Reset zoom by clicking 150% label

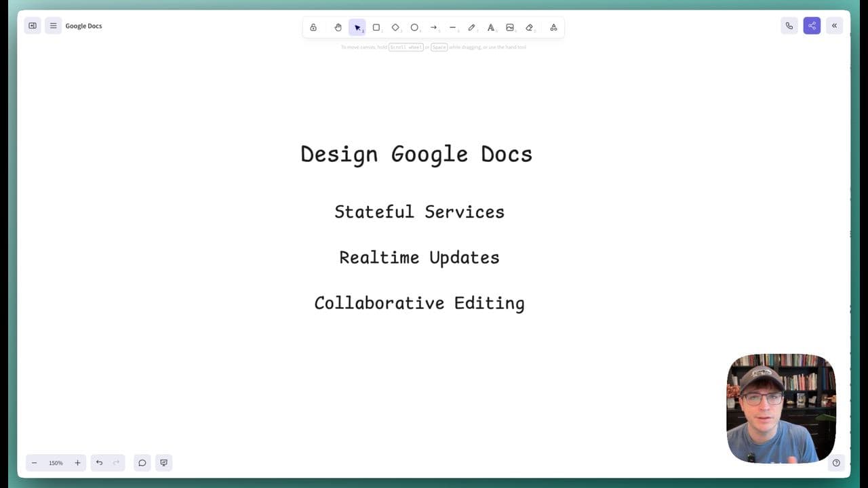(56, 463)
